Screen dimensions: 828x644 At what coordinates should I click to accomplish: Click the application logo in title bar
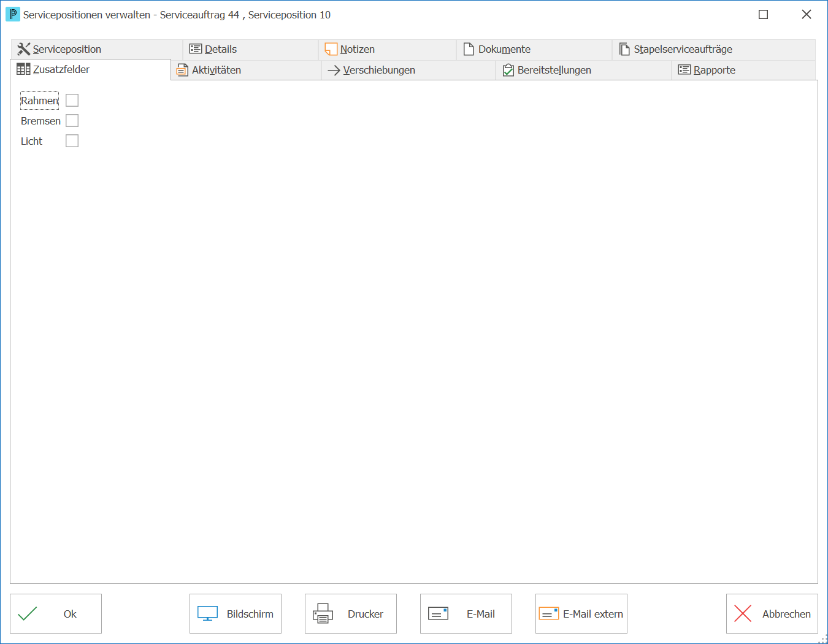pyautogui.click(x=13, y=14)
